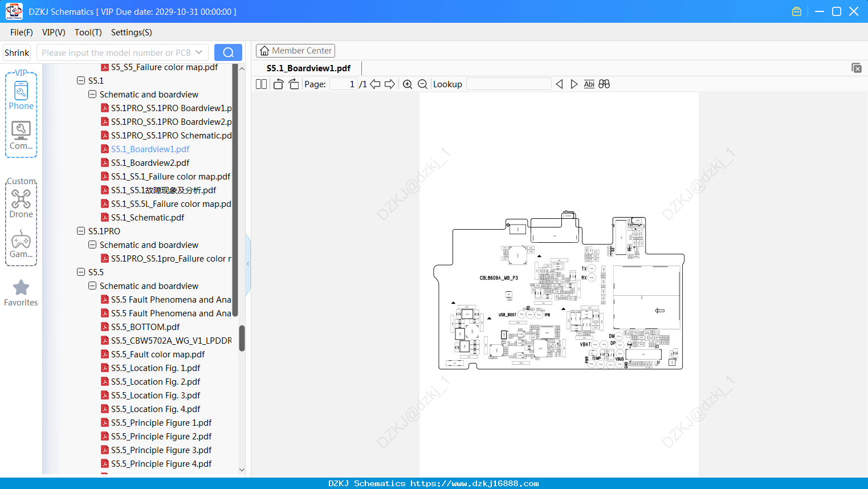This screenshot has width=868, height=489.
Task: Open S5.1PRO_S5.1PRO Boardview1 file
Action: pos(166,108)
